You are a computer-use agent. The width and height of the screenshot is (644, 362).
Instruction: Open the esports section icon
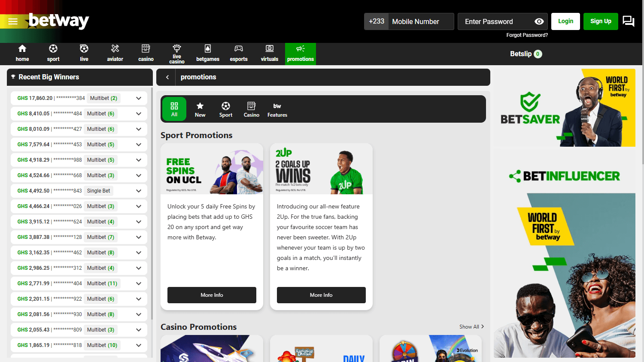238,54
